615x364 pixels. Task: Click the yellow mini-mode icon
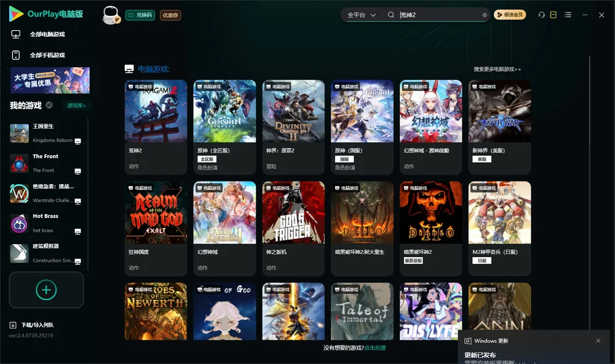tap(553, 15)
